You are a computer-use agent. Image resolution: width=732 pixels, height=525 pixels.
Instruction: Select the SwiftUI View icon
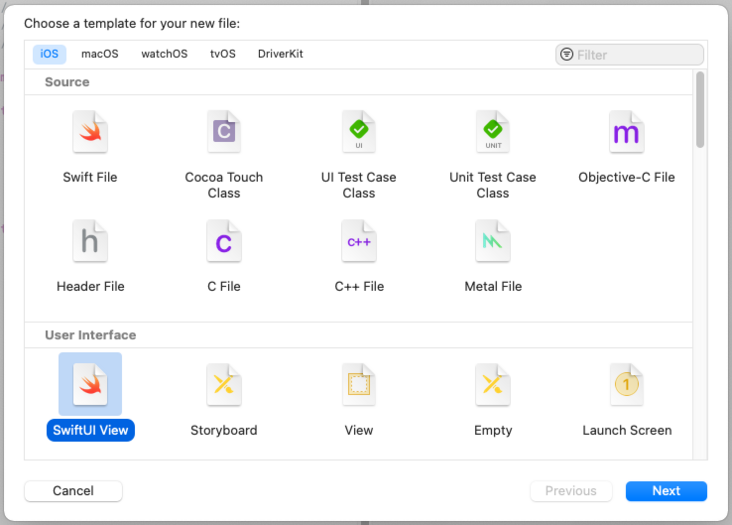point(90,384)
